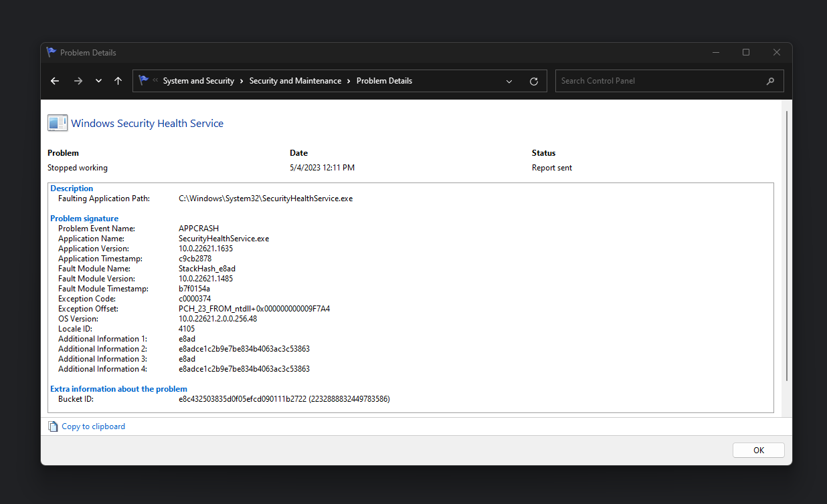827x504 pixels.
Task: Click the vertical scrollbar
Action: point(787,246)
